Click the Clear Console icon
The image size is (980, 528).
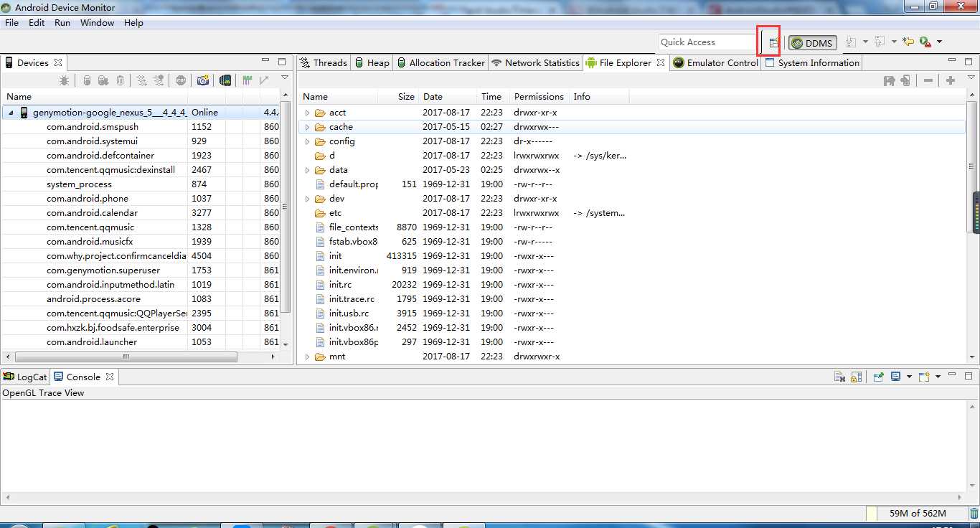click(x=839, y=377)
